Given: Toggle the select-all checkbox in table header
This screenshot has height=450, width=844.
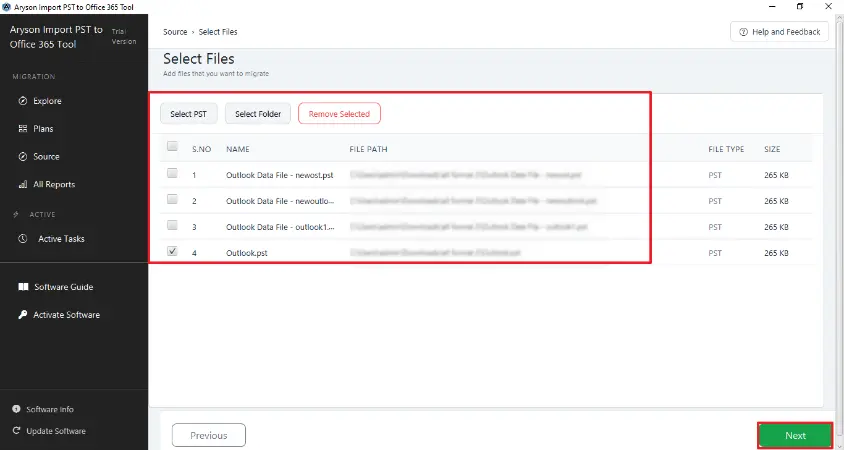Looking at the screenshot, I should click(172, 146).
